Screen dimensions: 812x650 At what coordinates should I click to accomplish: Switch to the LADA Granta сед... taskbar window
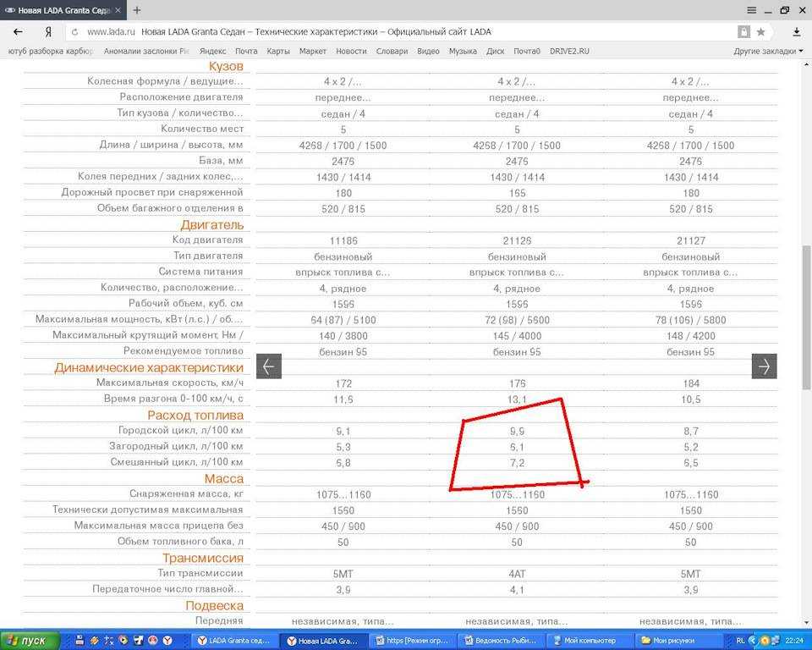tap(236, 641)
